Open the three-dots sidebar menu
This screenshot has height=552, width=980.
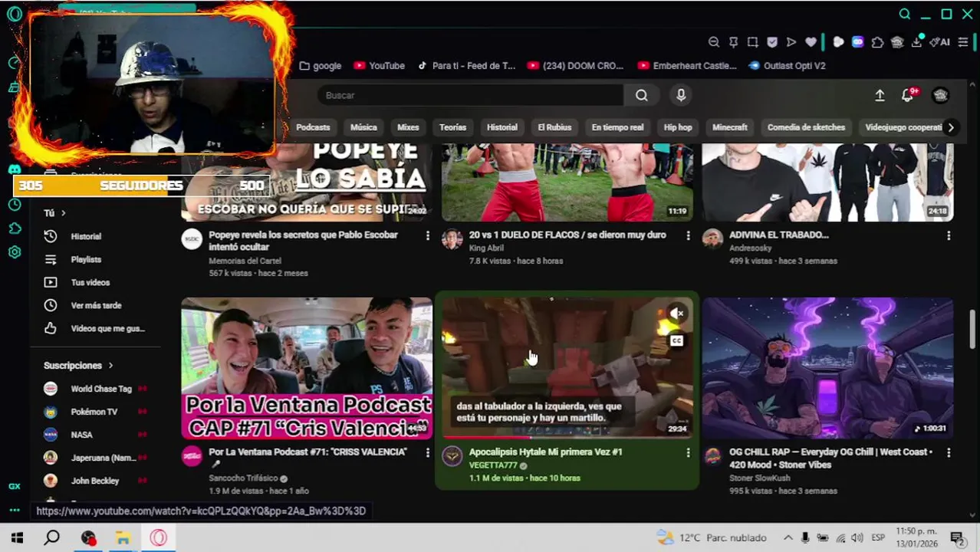pos(14,510)
